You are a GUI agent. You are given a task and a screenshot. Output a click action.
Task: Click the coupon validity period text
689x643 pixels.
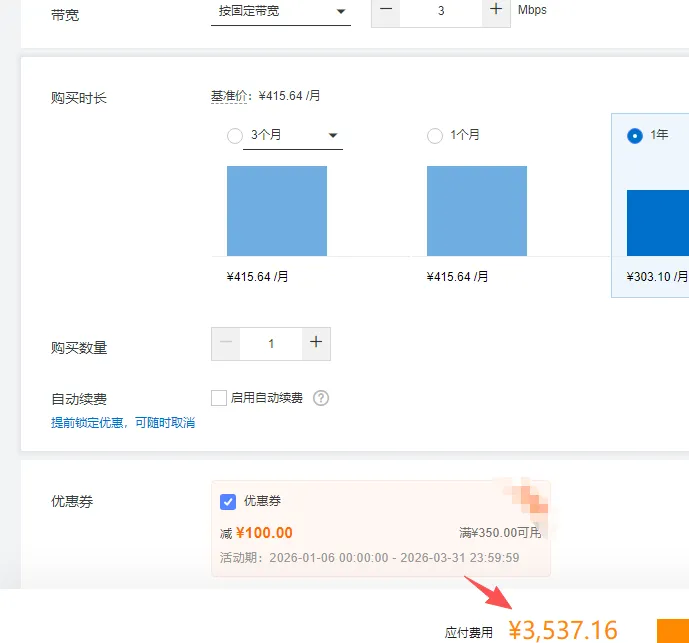pos(370,558)
